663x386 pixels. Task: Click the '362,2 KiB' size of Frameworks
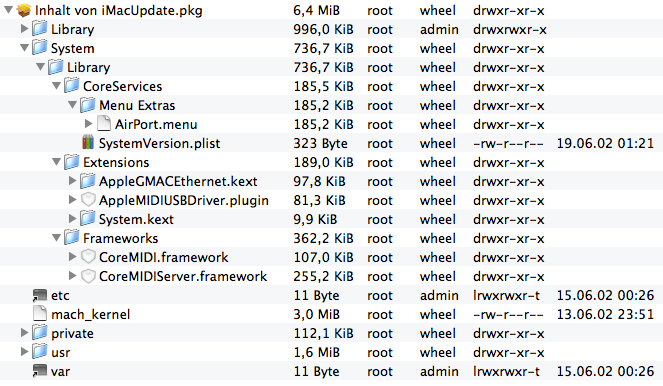point(323,238)
